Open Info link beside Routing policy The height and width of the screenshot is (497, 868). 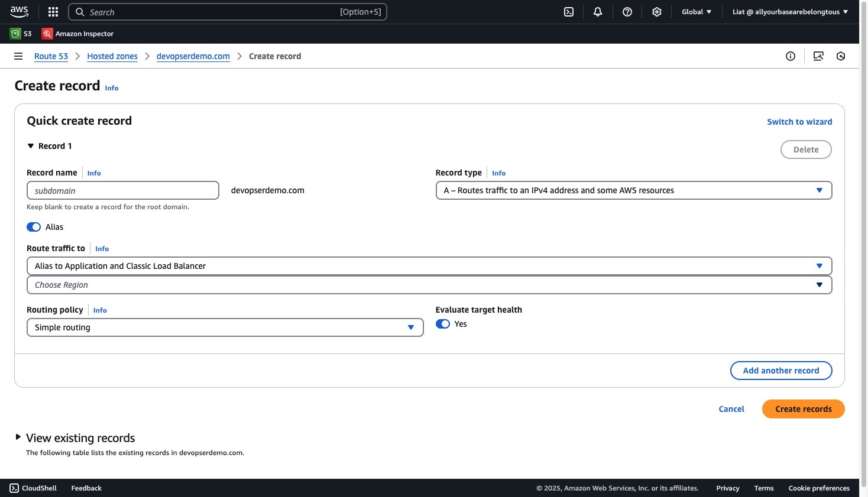100,310
